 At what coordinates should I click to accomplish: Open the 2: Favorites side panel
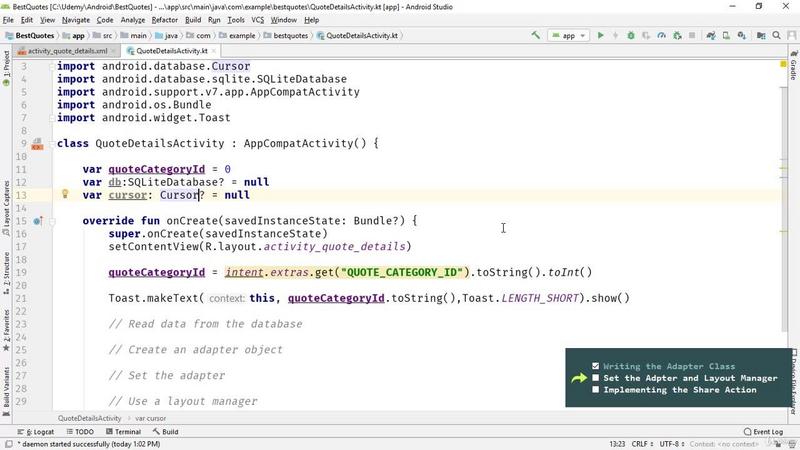[6, 330]
